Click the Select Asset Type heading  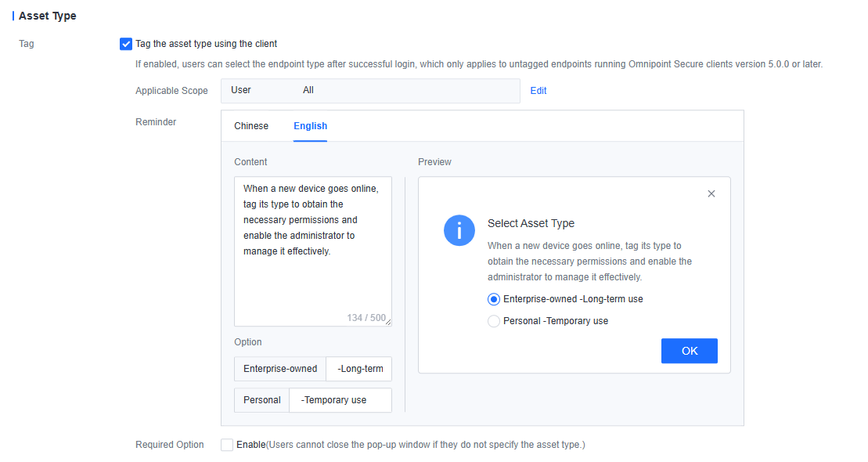point(531,223)
